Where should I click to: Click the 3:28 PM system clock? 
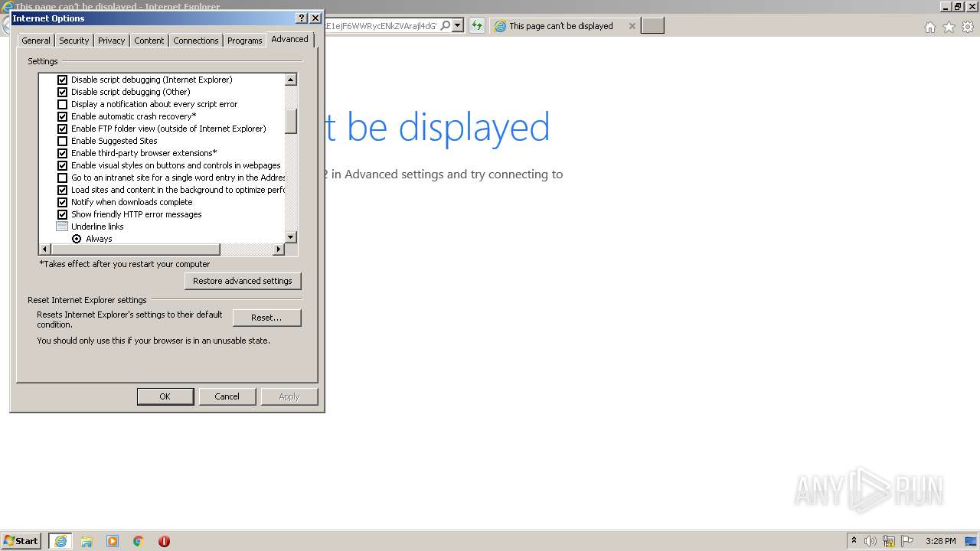[940, 541]
